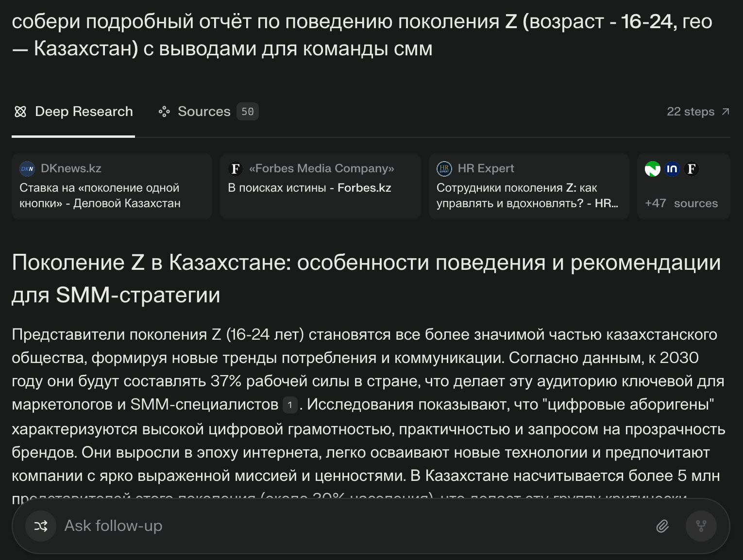Click the arrow icon after 22 steps
This screenshot has width=743, height=560.
click(726, 111)
